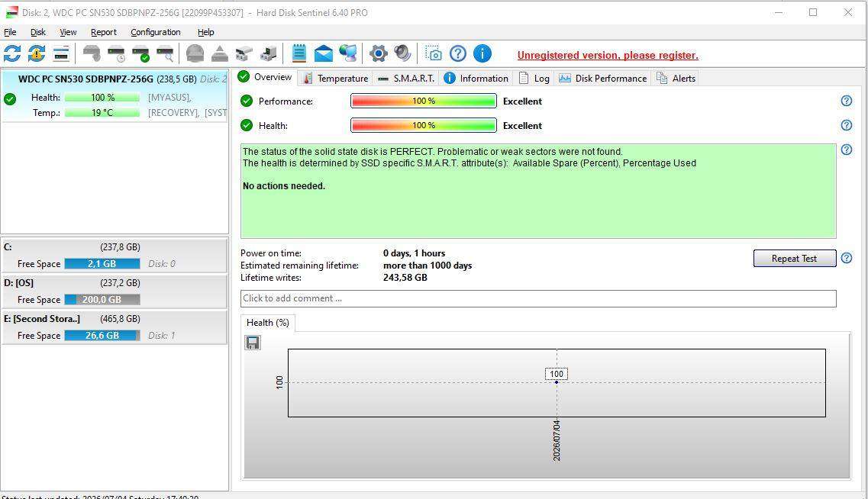Click the more than 1000 days value

point(428,266)
